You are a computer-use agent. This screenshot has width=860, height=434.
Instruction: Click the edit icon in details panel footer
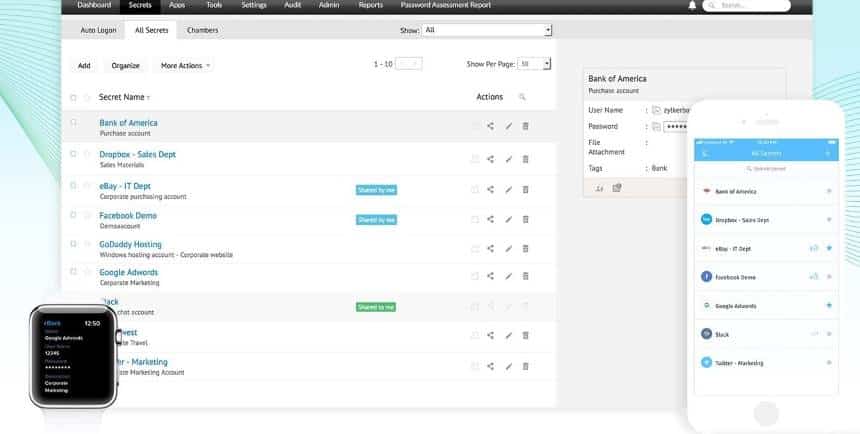617,188
